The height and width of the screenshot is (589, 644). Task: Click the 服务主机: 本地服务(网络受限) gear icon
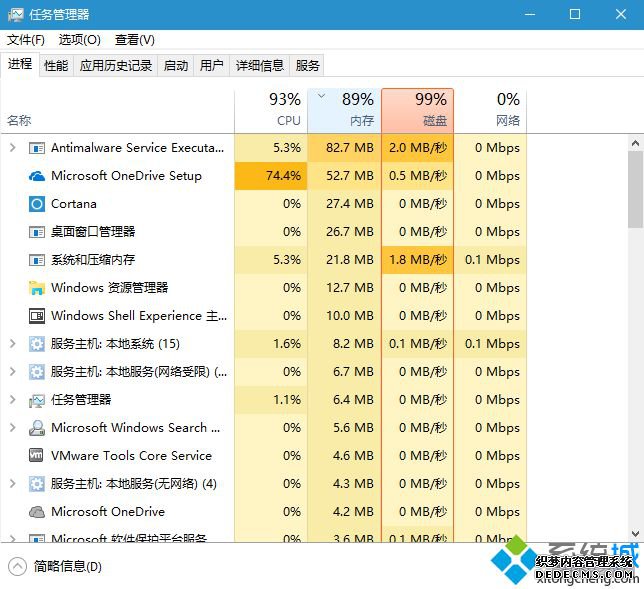(x=37, y=372)
